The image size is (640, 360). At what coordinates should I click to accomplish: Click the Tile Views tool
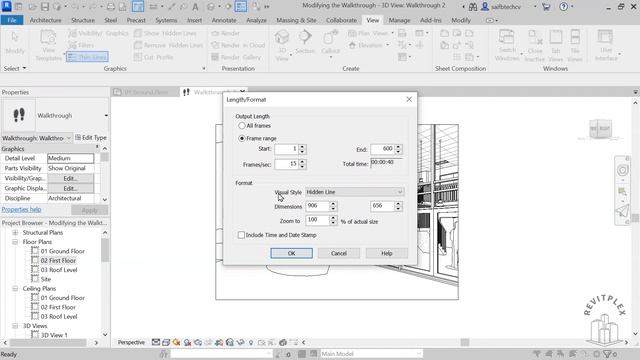coord(575,46)
